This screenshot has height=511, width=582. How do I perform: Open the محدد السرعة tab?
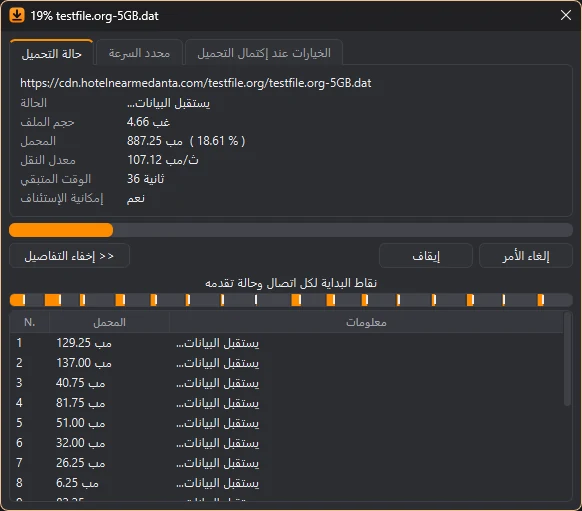click(139, 53)
